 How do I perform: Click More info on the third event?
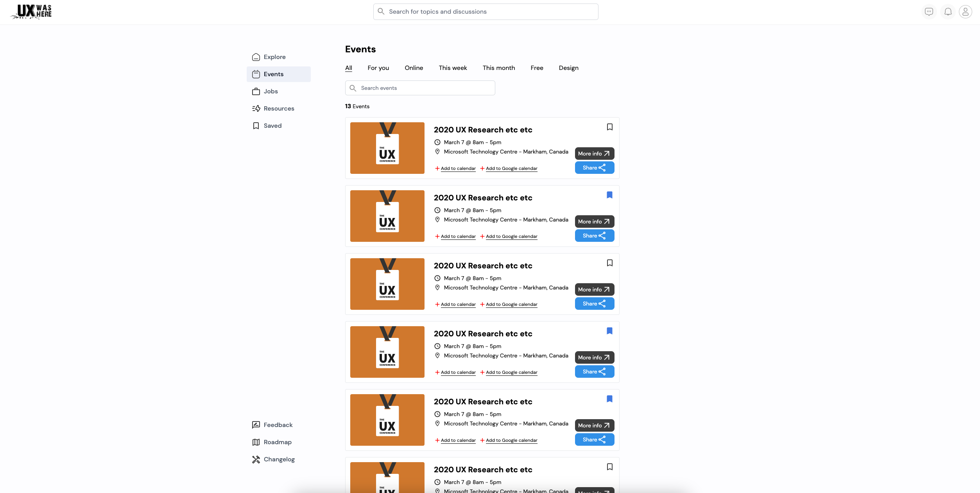click(x=595, y=289)
